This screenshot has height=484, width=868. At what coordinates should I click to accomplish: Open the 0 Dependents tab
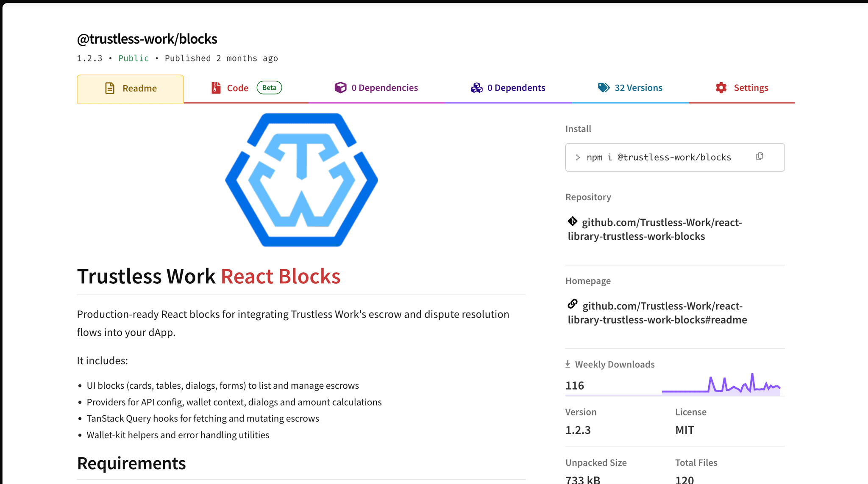tap(508, 88)
